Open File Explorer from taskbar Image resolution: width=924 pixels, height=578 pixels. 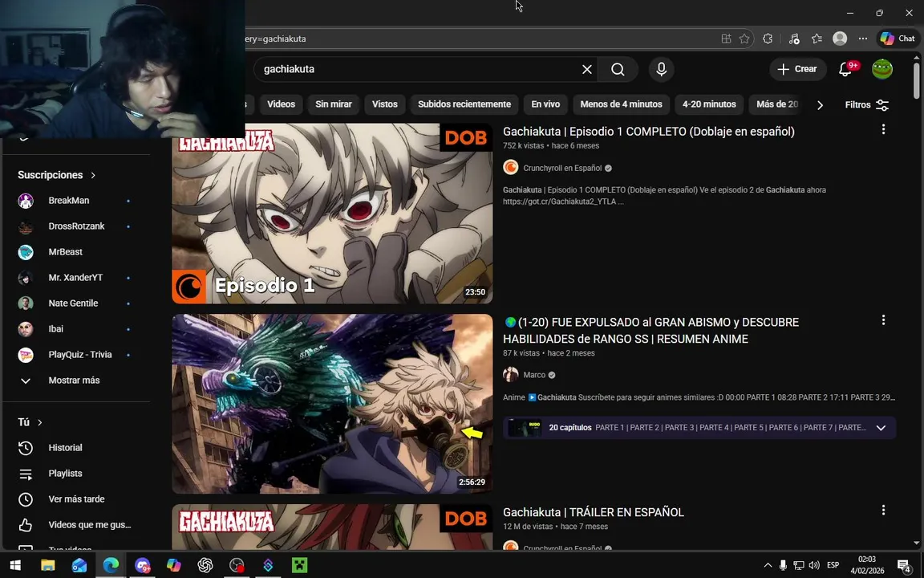pos(48,566)
